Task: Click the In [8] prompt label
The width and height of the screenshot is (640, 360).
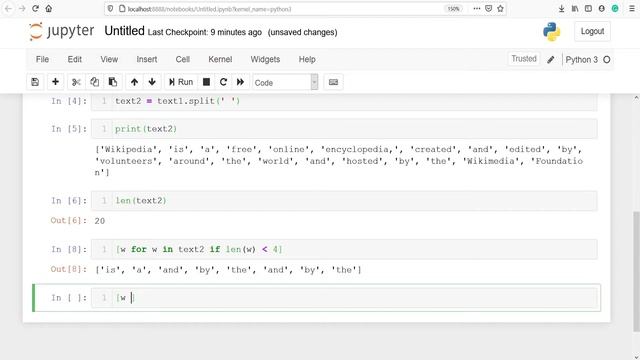Action: tap(69, 249)
